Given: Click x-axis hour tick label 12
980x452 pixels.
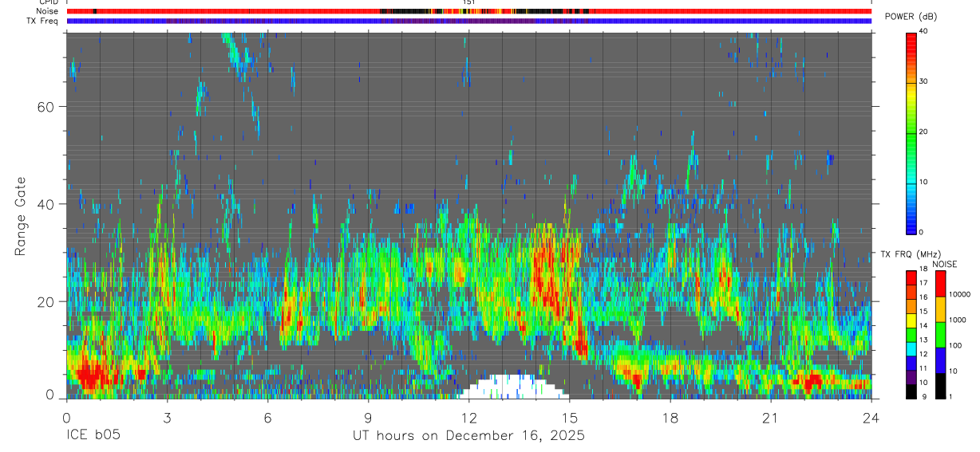Looking at the screenshot, I should pos(468,418).
